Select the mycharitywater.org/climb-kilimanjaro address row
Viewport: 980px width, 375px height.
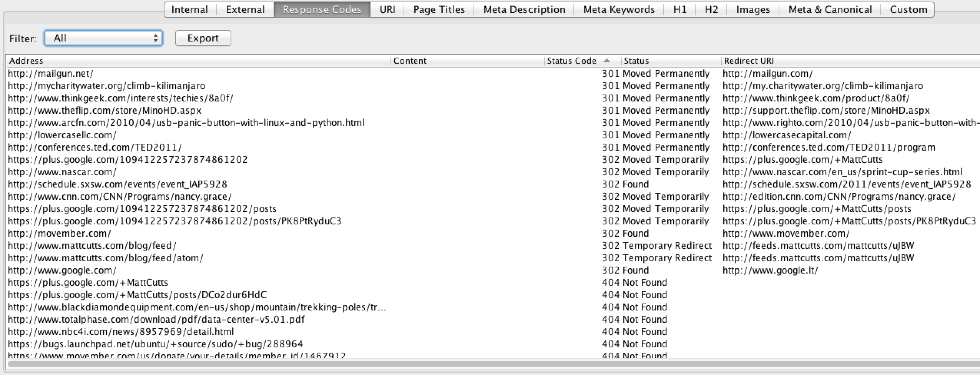pos(107,86)
